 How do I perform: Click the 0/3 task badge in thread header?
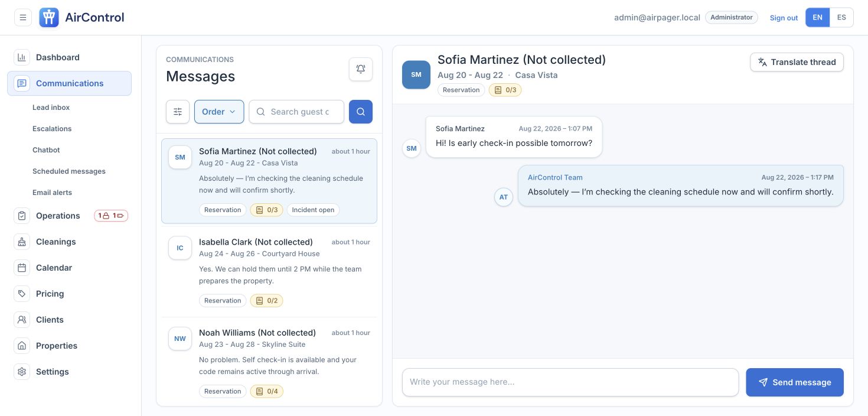coord(505,90)
